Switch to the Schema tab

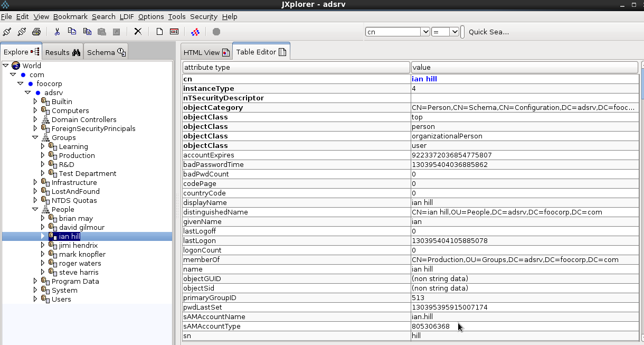[106, 52]
